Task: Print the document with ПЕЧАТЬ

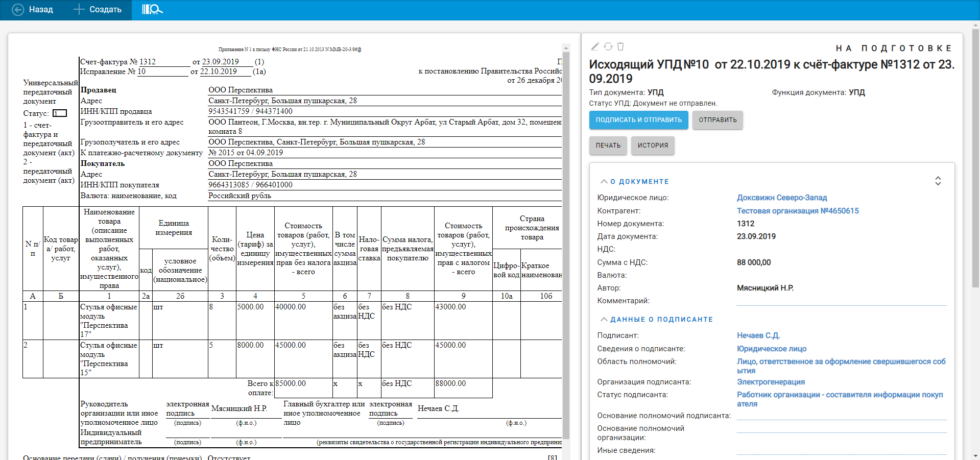Action: coord(608,146)
